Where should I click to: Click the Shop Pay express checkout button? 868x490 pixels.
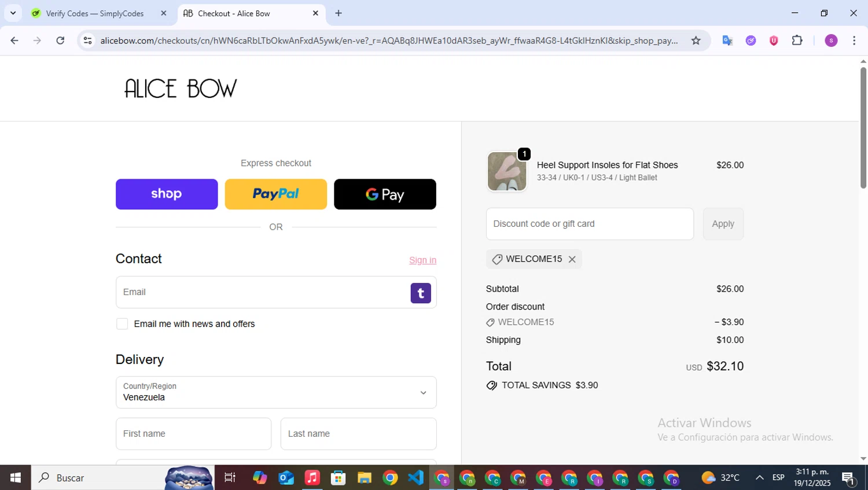(167, 194)
